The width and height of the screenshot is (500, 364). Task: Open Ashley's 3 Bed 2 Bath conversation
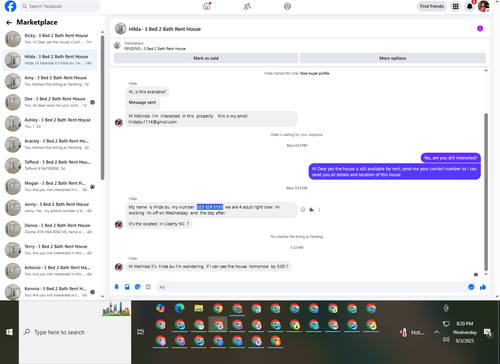[x=50, y=123]
